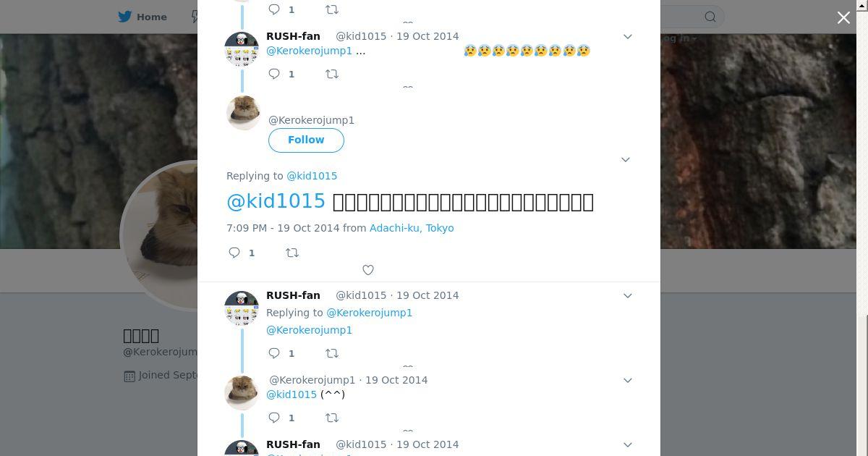Viewport: 868px width, 456px height.
Task: Go to the Home tab
Action: [x=143, y=17]
